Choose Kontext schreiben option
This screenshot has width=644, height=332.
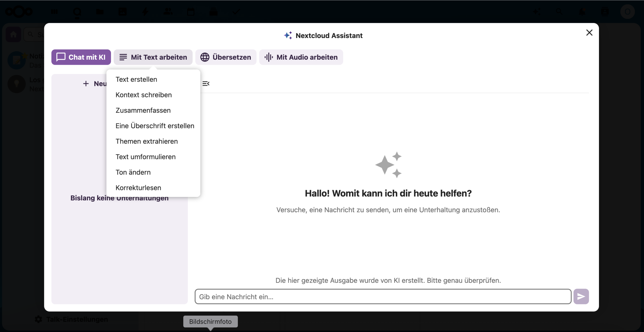143,95
